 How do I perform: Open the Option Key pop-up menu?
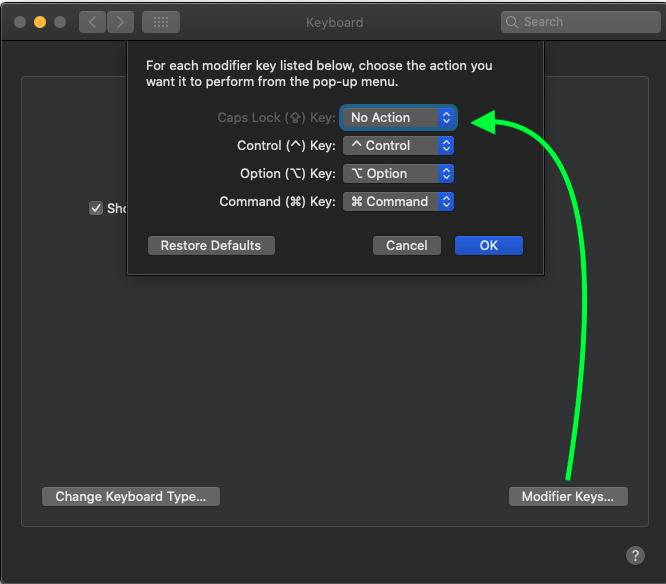coord(398,174)
